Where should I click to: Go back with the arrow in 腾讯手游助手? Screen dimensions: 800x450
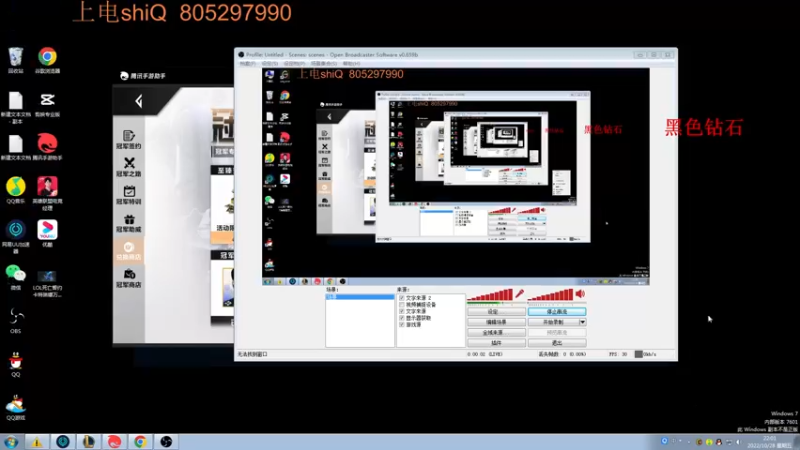[x=139, y=101]
